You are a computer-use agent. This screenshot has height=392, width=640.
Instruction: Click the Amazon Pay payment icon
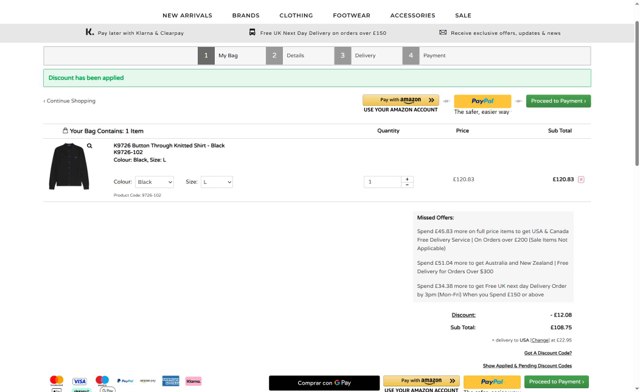click(x=148, y=381)
